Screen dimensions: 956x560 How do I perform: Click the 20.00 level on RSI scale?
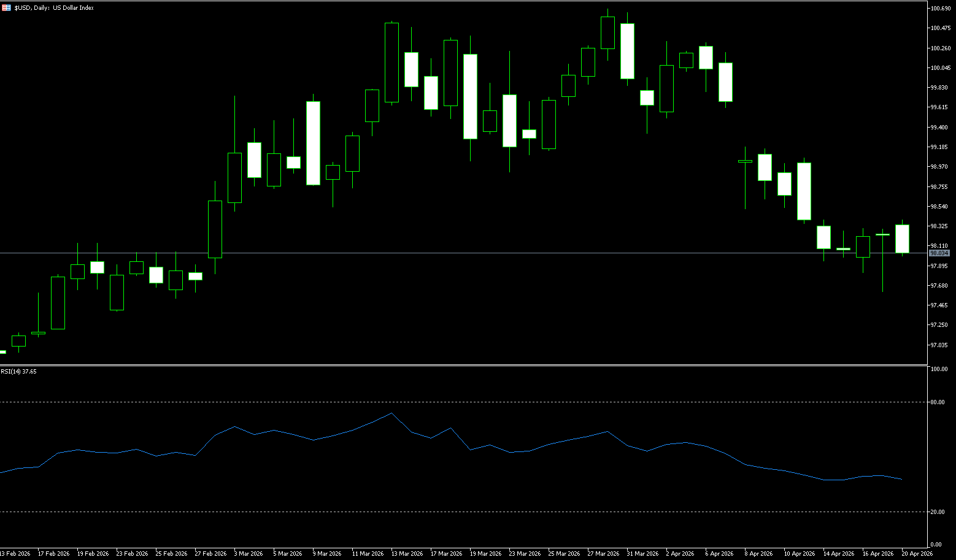(937, 512)
